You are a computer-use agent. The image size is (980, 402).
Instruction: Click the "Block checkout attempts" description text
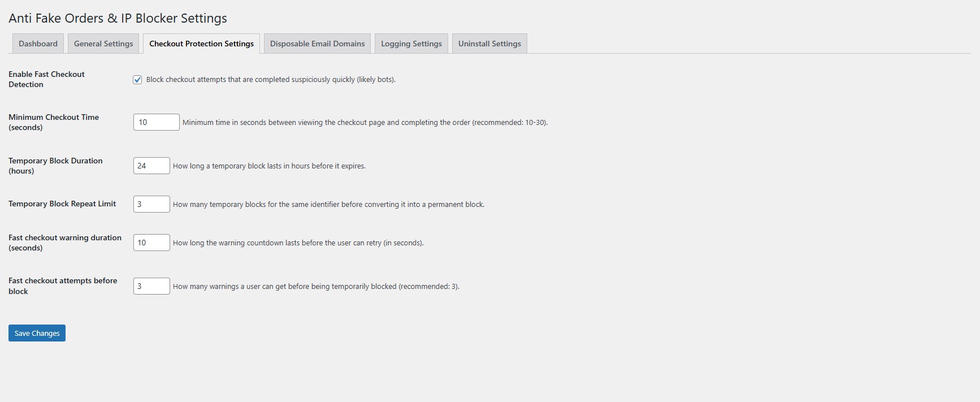coord(271,80)
